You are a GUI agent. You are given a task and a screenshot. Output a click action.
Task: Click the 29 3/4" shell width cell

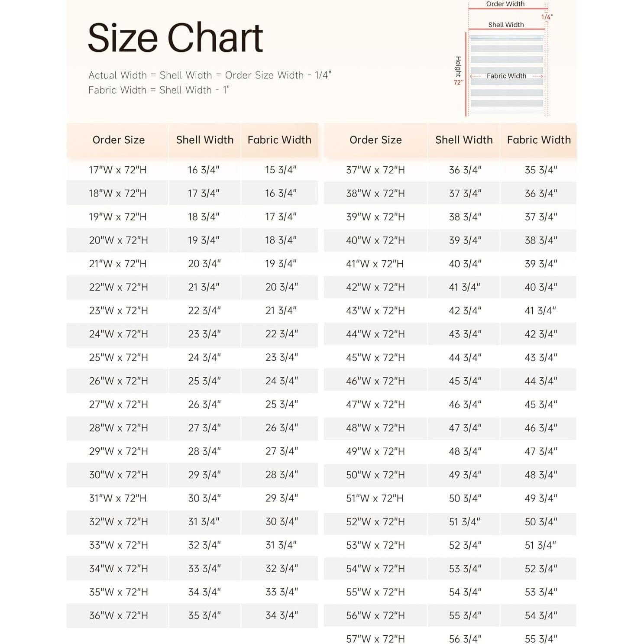click(x=204, y=475)
